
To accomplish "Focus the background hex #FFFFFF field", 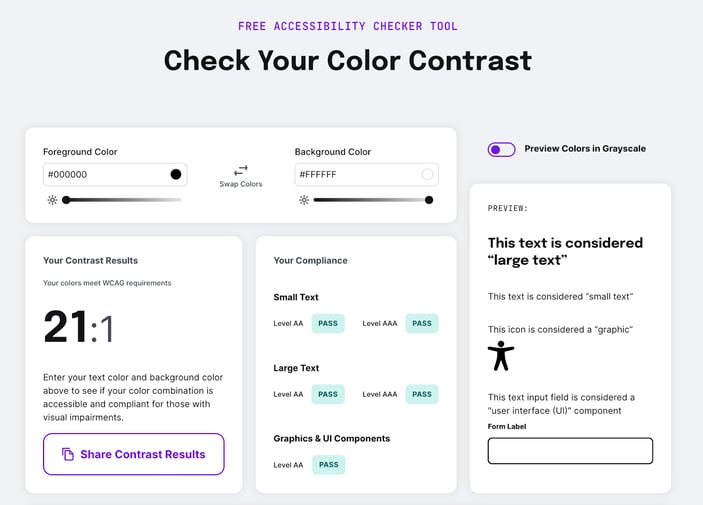I will [x=366, y=174].
